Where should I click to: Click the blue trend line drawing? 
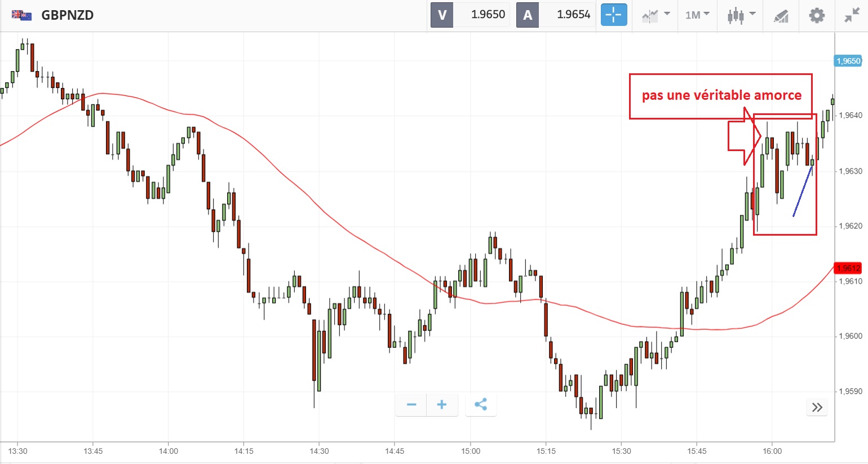point(803,190)
